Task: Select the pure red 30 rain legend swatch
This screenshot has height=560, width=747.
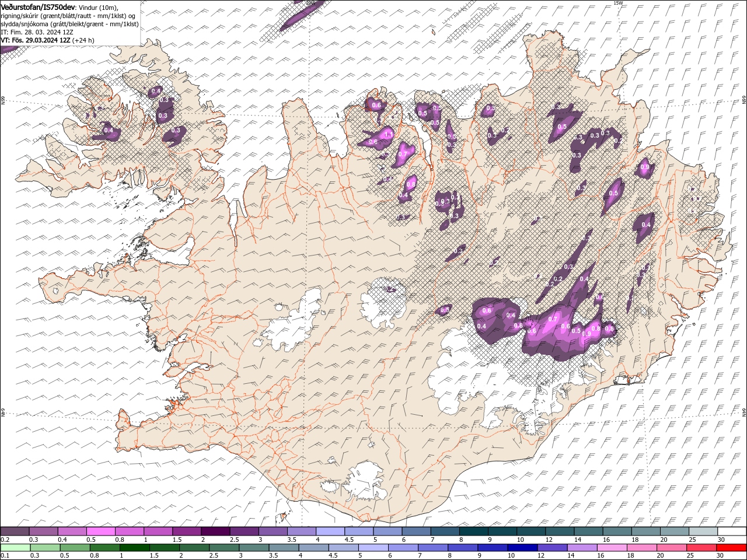Action: (731, 548)
